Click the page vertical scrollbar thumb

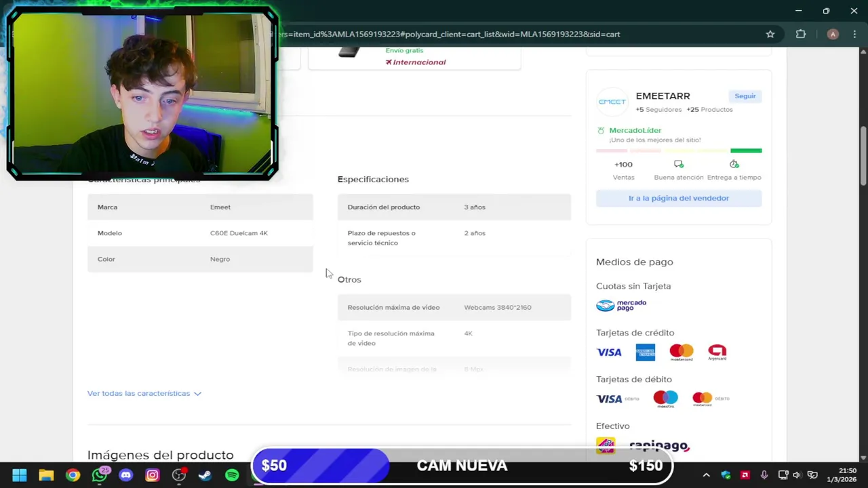pyautogui.click(x=863, y=155)
